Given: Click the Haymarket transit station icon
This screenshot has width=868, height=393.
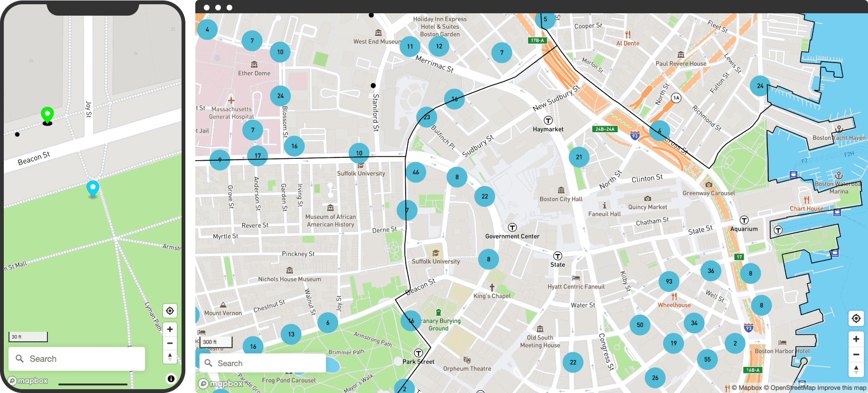Looking at the screenshot, I should click(548, 120).
